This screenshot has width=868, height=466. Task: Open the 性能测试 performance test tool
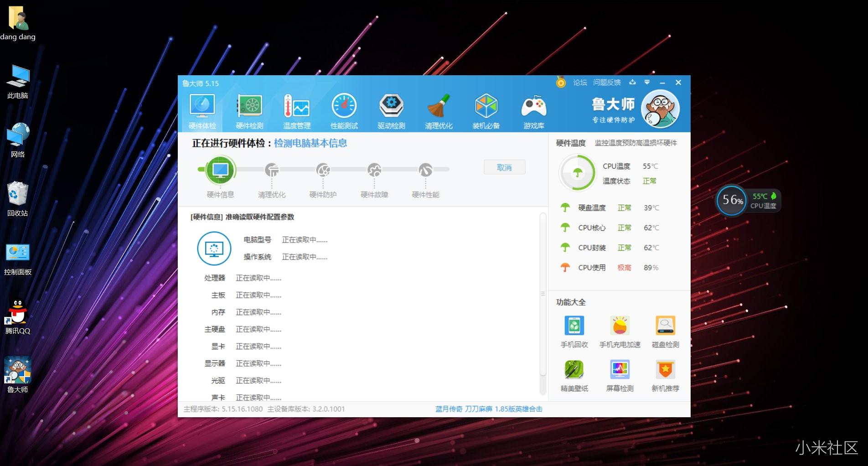click(344, 109)
